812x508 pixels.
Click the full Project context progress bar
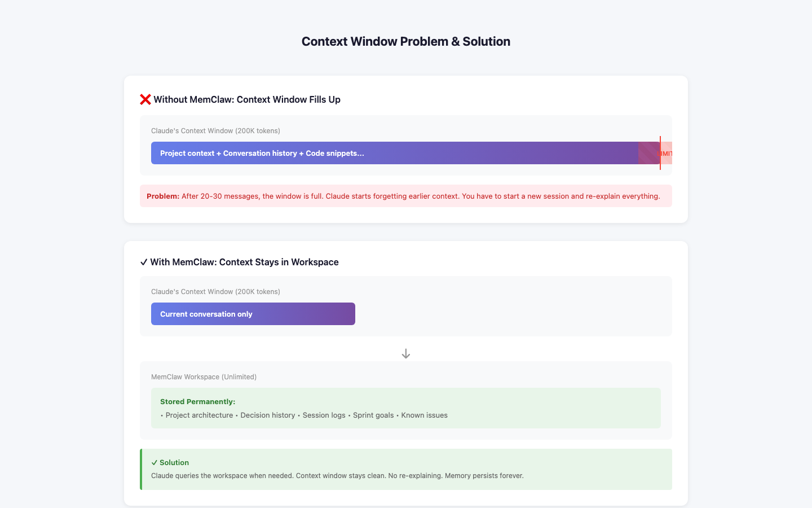coord(395,153)
